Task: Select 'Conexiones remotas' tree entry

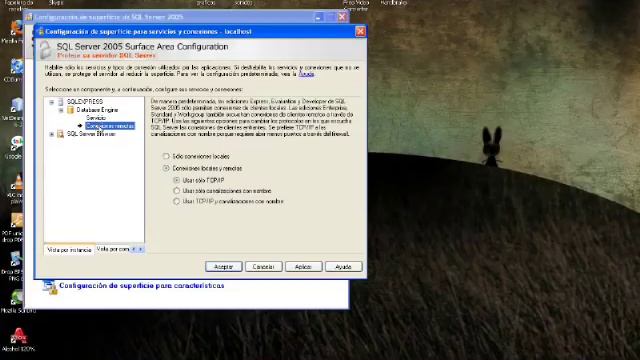Action: click(x=110, y=126)
